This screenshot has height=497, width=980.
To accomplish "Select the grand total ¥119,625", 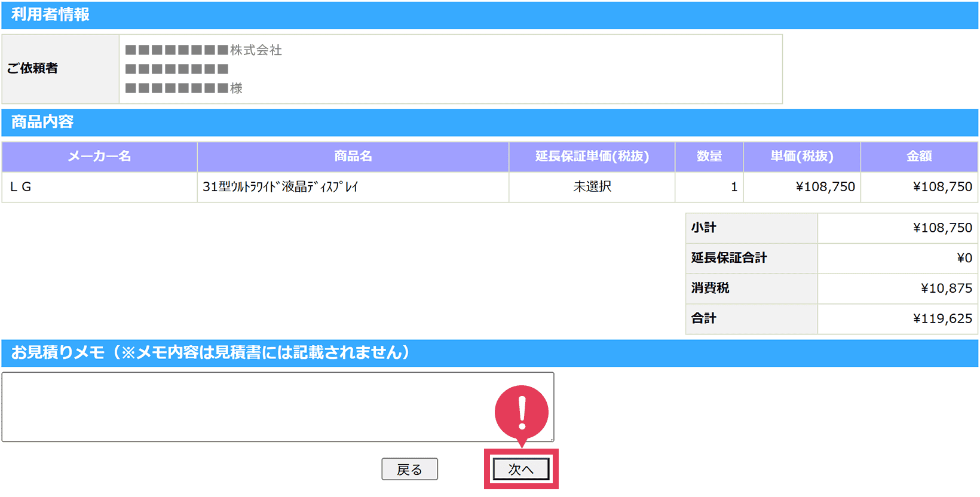I will 943,319.
